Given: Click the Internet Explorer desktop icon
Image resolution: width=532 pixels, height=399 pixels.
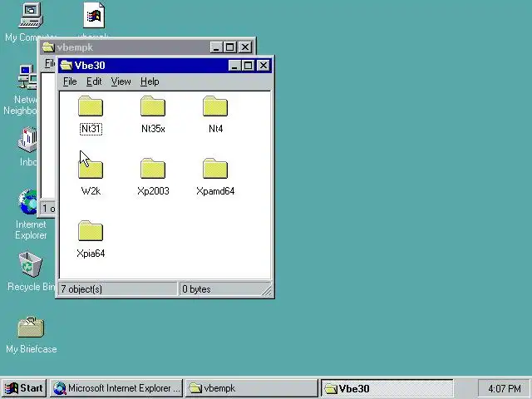Looking at the screenshot, I should [27, 202].
